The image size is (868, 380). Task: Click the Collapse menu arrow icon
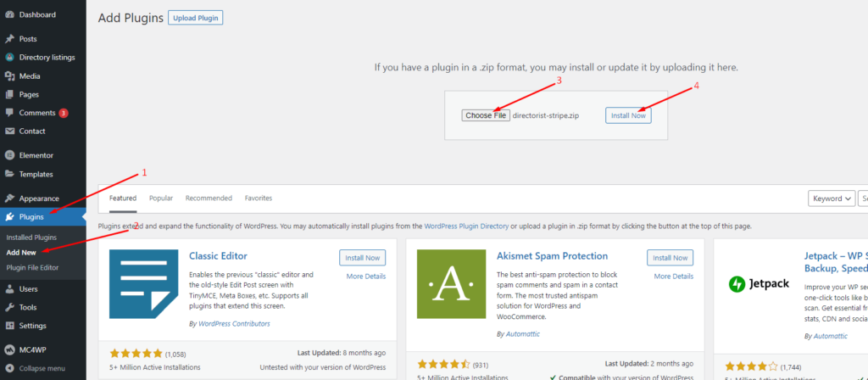9,368
